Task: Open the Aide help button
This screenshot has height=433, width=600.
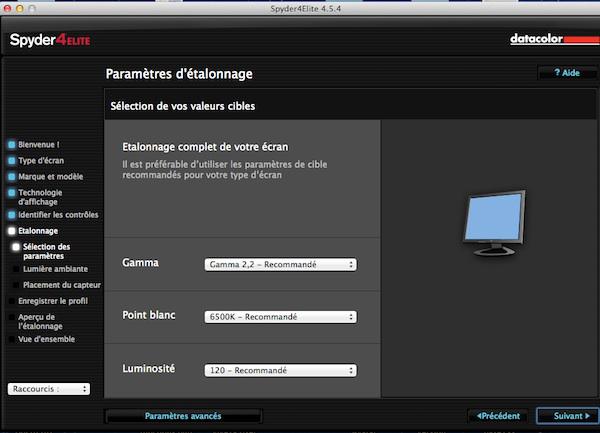Action: click(x=567, y=73)
